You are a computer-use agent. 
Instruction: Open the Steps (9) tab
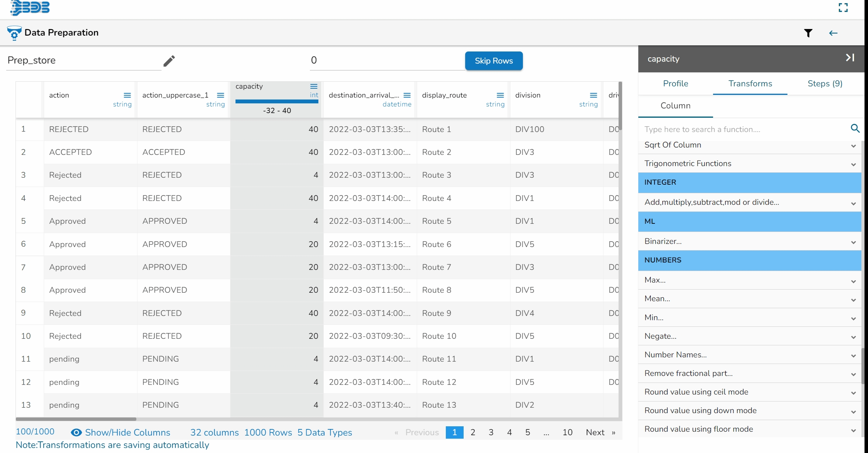click(x=825, y=84)
